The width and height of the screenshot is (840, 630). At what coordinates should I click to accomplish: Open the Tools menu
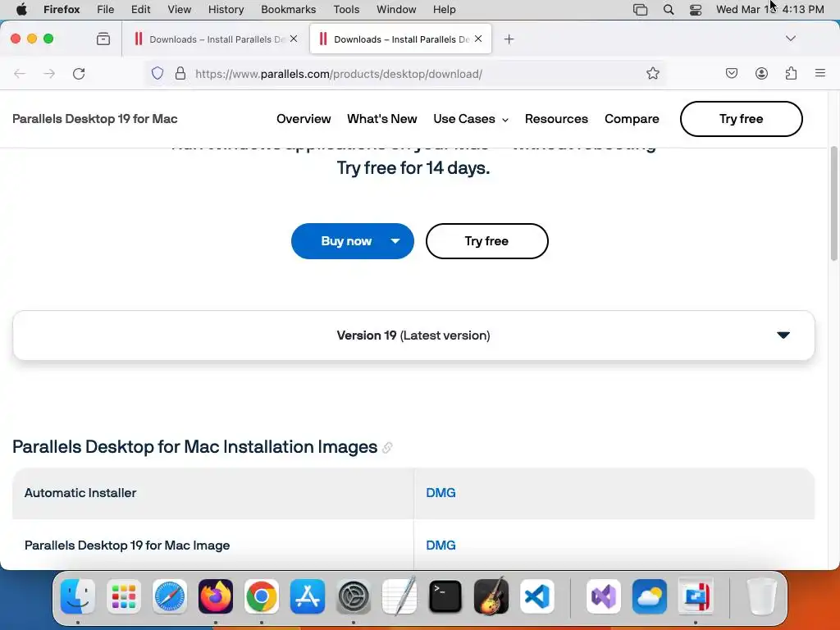346,10
